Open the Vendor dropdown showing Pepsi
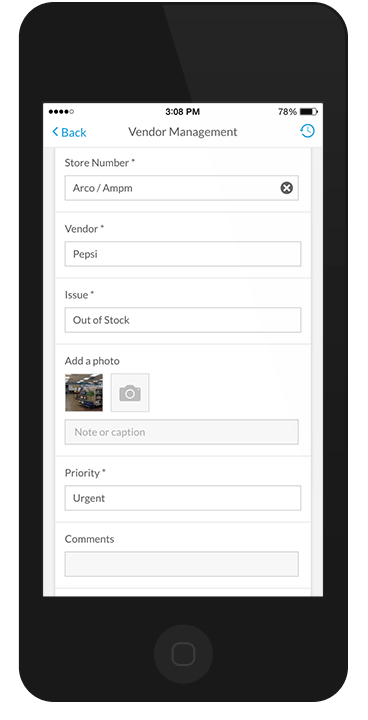Image resolution: width=368 pixels, height=720 pixels. point(183,254)
